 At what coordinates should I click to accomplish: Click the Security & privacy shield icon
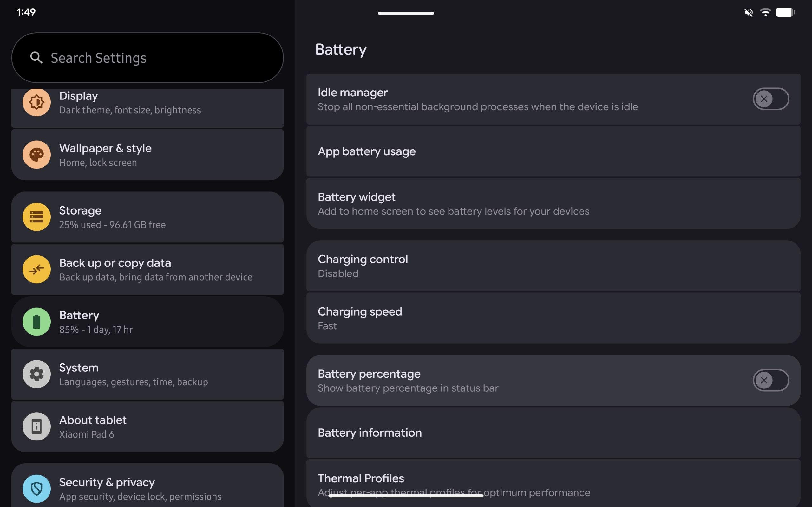pyautogui.click(x=36, y=489)
